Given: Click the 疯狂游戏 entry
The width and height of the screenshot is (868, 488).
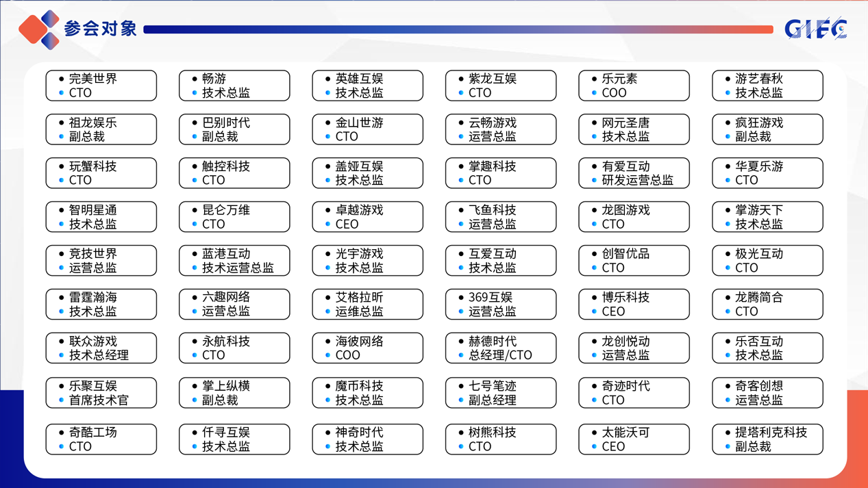Looking at the screenshot, I should [767, 129].
